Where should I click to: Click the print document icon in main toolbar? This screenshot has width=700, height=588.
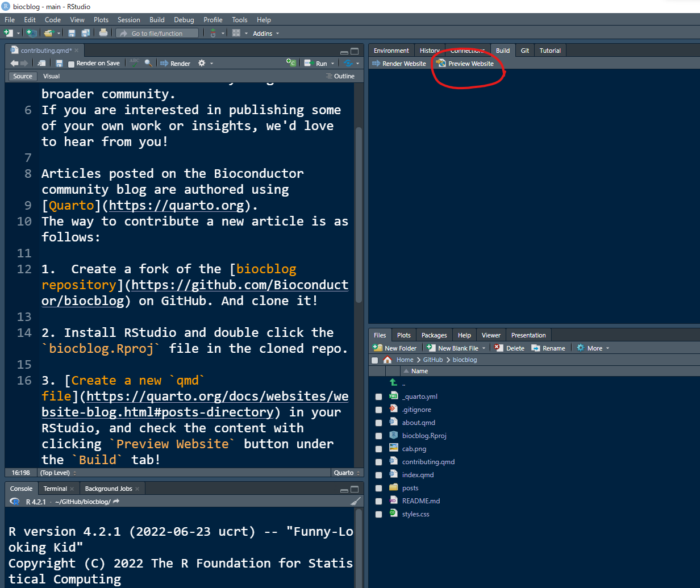coord(103,33)
